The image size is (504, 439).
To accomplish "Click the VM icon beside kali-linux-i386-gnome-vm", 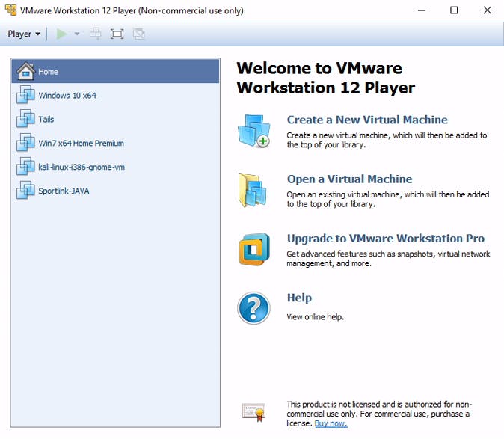I will point(25,166).
